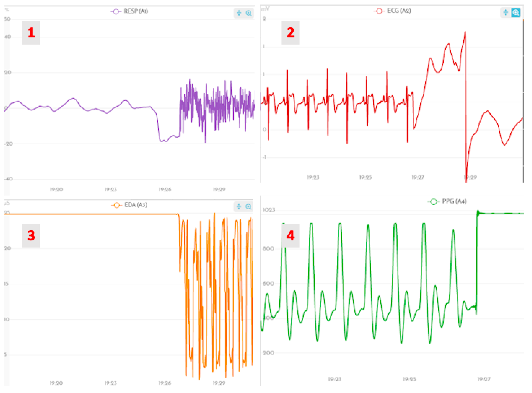Click the orange EDA legend marker
Viewport: 532px width, 393px height.
116,205
